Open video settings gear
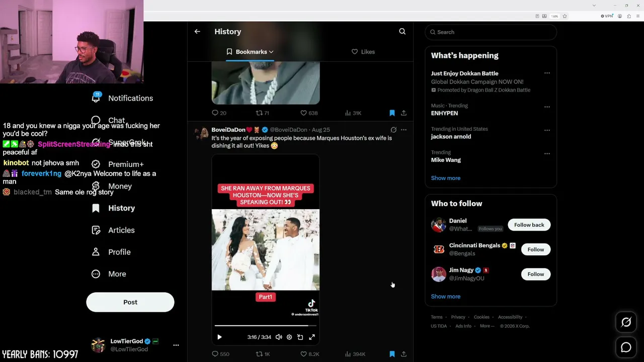This screenshot has height=362, width=644. [x=289, y=337]
